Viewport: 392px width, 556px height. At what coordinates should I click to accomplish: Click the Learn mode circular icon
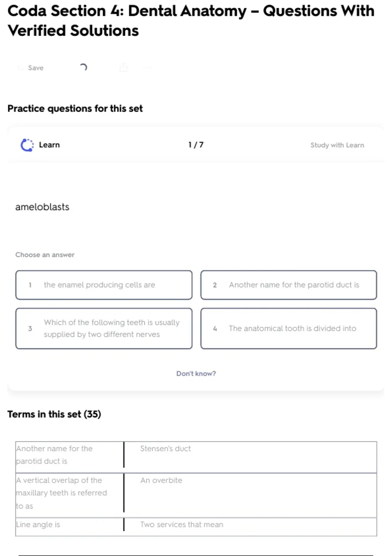(27, 145)
